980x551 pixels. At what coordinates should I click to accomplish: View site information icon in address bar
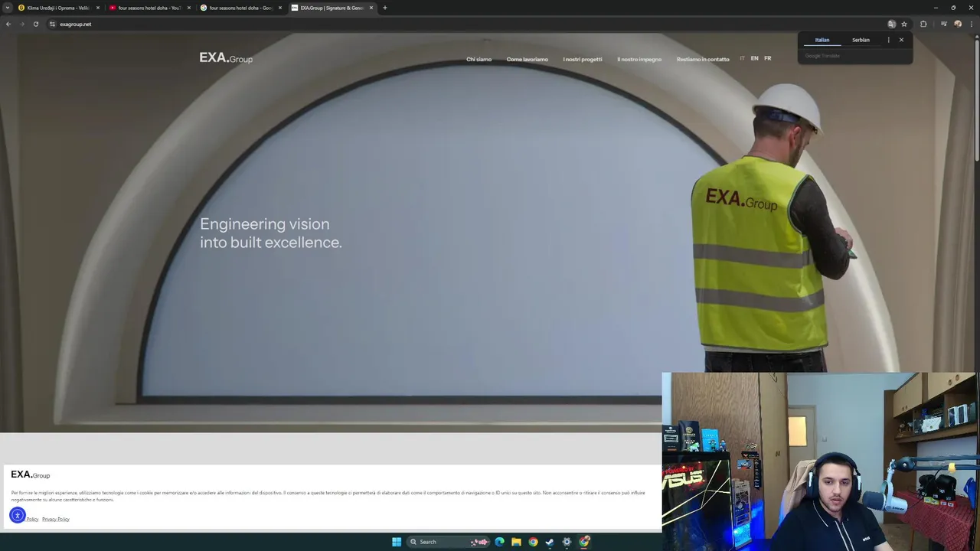52,24
